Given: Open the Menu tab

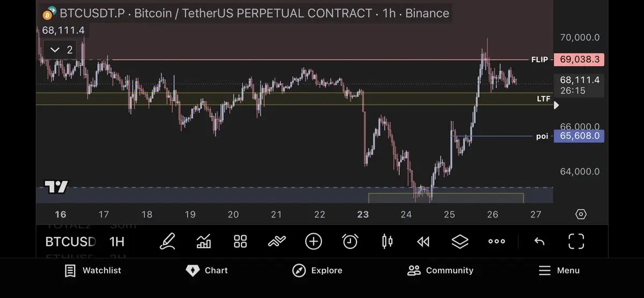Looking at the screenshot, I should (559, 271).
